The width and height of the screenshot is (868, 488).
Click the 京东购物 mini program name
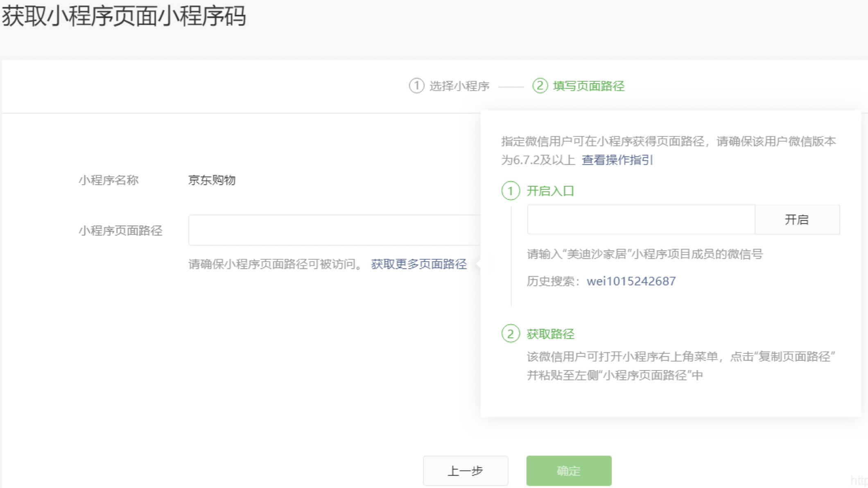212,180
